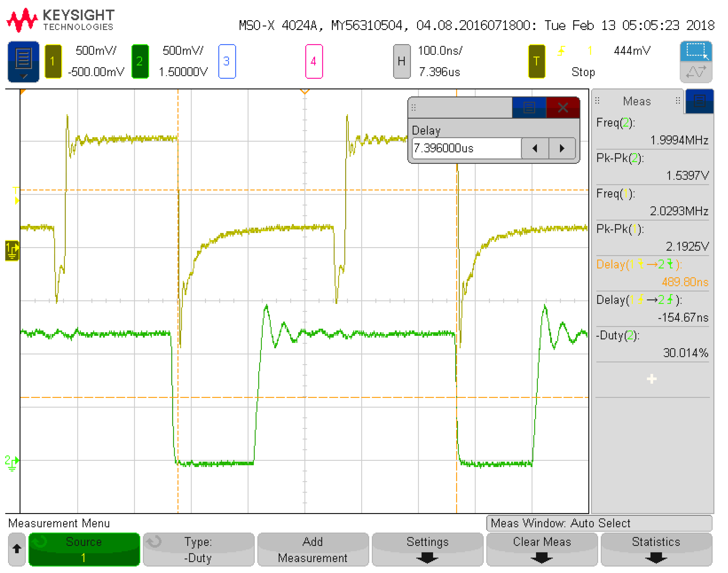
Task: Decrease delay with left arrow stepper
Action: coord(535,148)
